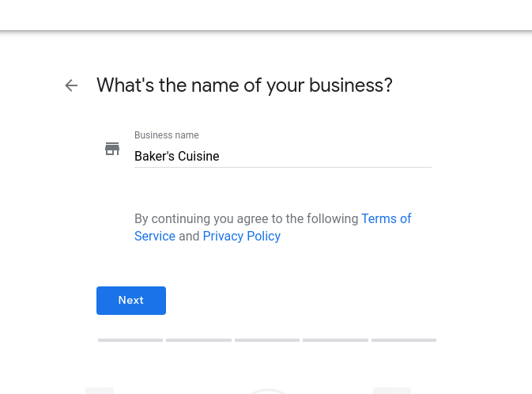
Task: Click the "What's the name of your business?" heading
Action: click(x=244, y=85)
